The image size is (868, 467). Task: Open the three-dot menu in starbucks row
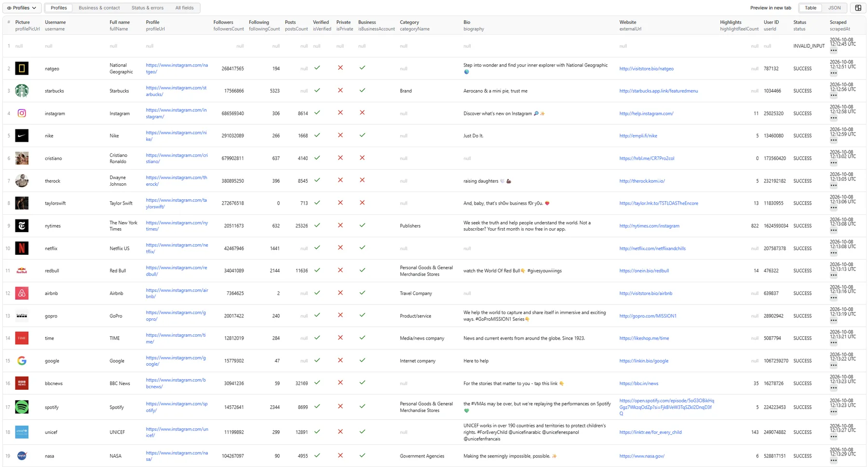(833, 96)
